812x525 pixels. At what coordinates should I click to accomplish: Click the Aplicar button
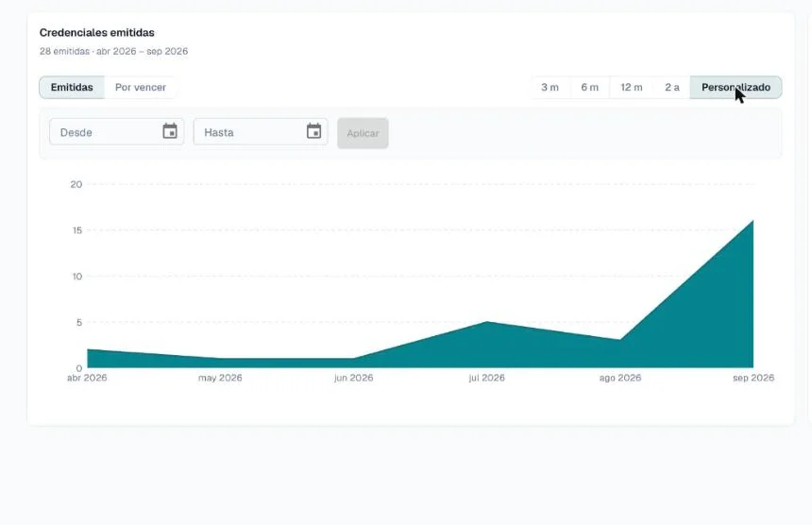(x=363, y=133)
